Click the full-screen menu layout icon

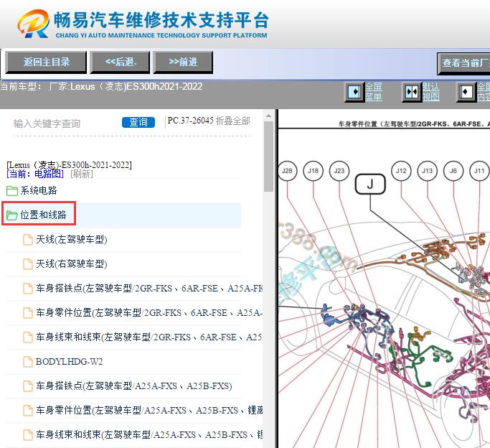click(354, 92)
